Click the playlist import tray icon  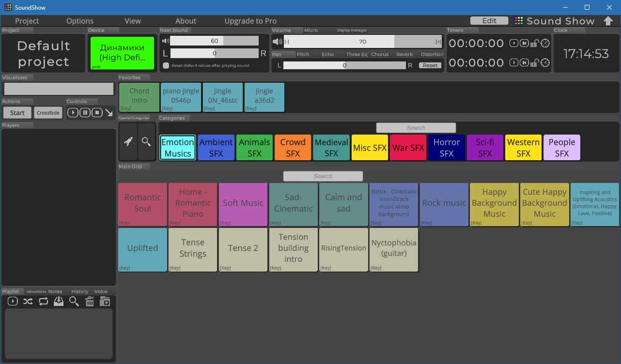click(x=59, y=302)
